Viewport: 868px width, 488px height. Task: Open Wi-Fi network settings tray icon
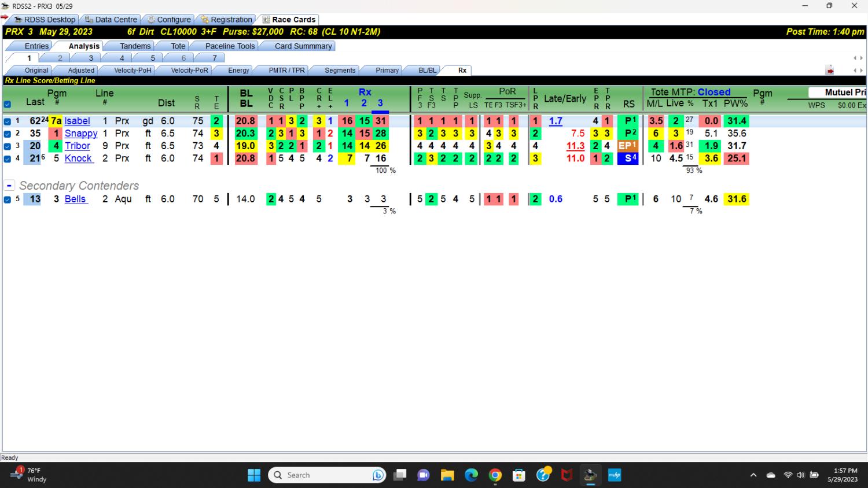(788, 475)
